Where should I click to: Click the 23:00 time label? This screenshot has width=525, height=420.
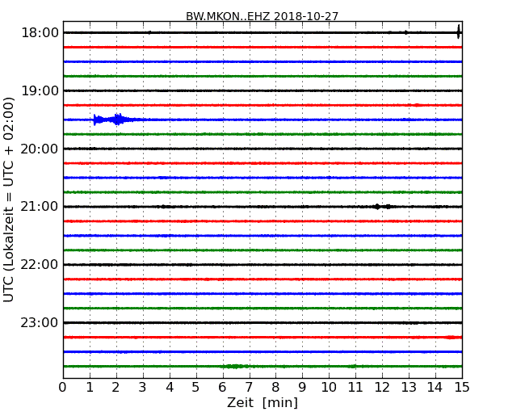[x=40, y=322]
